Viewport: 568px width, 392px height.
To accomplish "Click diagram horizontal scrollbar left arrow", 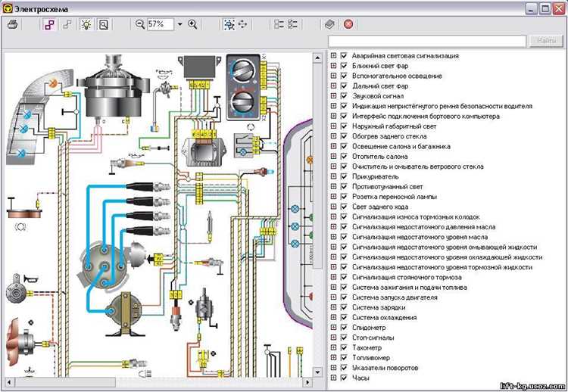I will tap(8, 382).
